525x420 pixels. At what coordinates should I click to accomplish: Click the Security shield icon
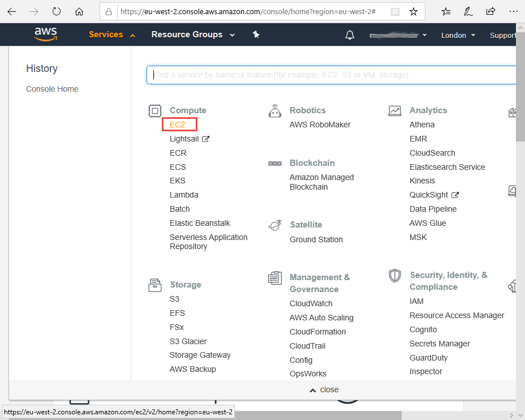coord(395,276)
